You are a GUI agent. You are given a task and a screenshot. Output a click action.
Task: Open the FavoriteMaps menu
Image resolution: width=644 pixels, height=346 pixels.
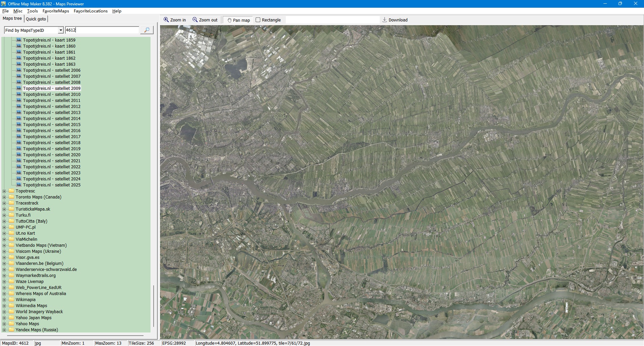coord(56,11)
